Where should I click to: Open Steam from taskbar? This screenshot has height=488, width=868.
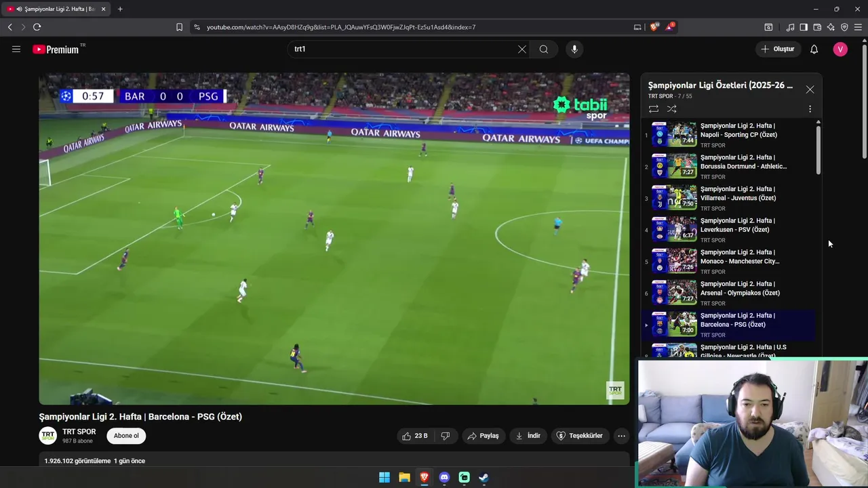click(x=484, y=478)
